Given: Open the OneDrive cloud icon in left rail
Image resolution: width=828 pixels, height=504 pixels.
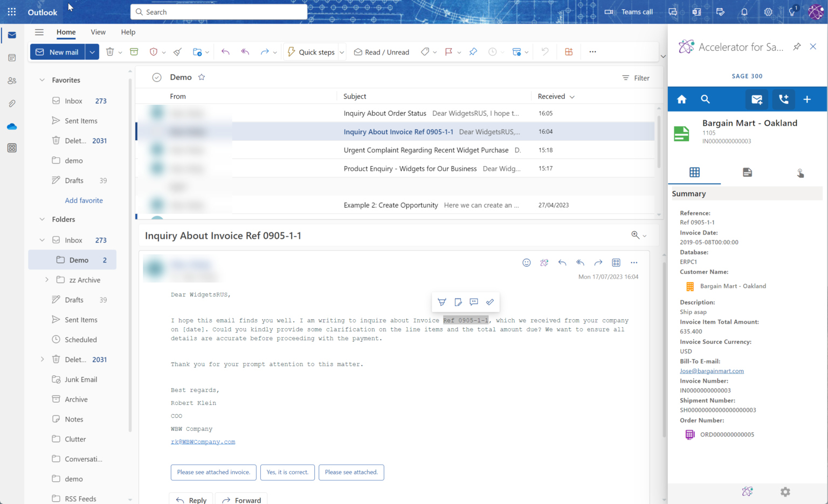Looking at the screenshot, I should click(x=12, y=127).
